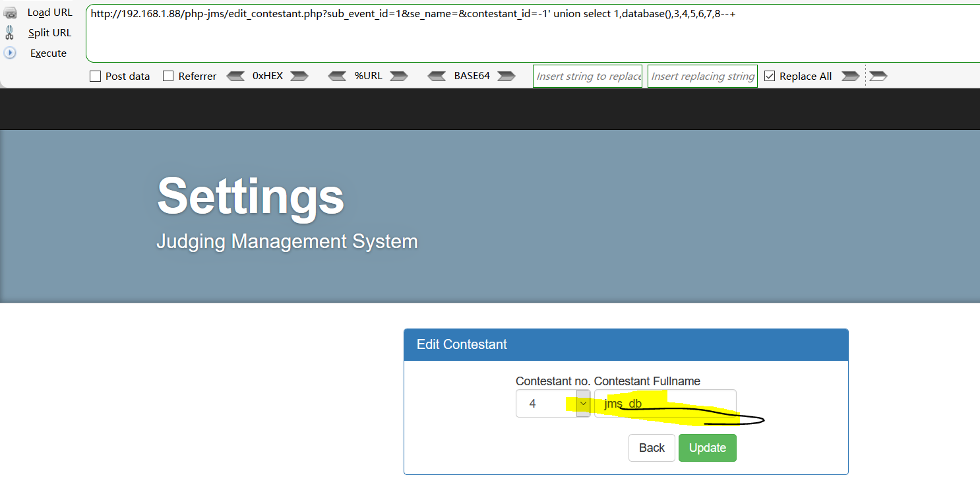Click the left arrow before BASE64

(437, 76)
